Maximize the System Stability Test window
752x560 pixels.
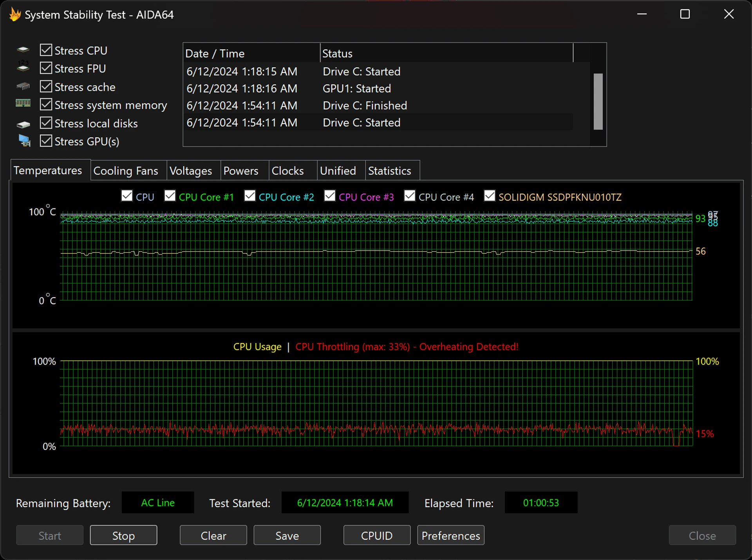pos(685,14)
